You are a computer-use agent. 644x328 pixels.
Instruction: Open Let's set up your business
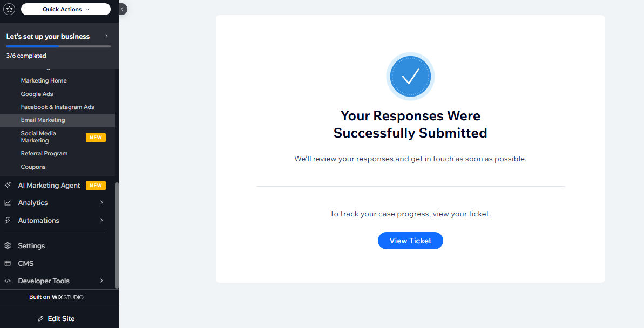57,37
